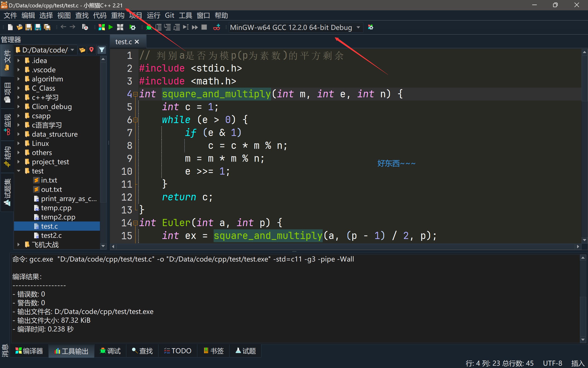Image resolution: width=588 pixels, height=368 pixels.
Task: Expand the C_Class folder
Action: pos(18,88)
